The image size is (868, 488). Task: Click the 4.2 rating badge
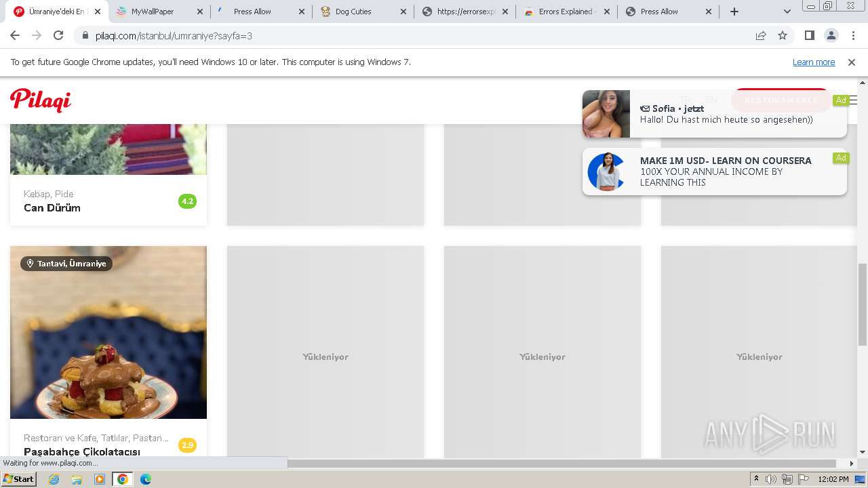(187, 201)
